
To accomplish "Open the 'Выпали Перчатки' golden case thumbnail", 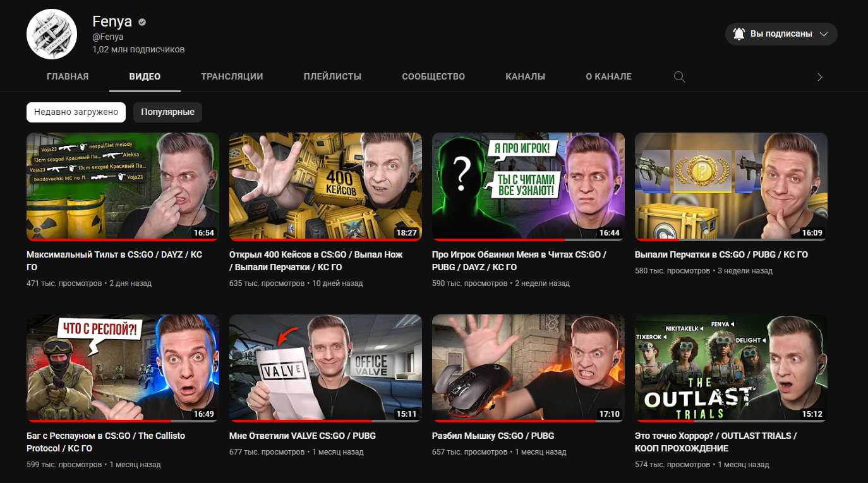I will pyautogui.click(x=731, y=186).
